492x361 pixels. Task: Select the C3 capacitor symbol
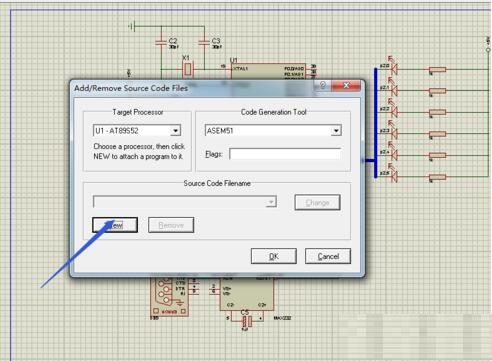204,42
